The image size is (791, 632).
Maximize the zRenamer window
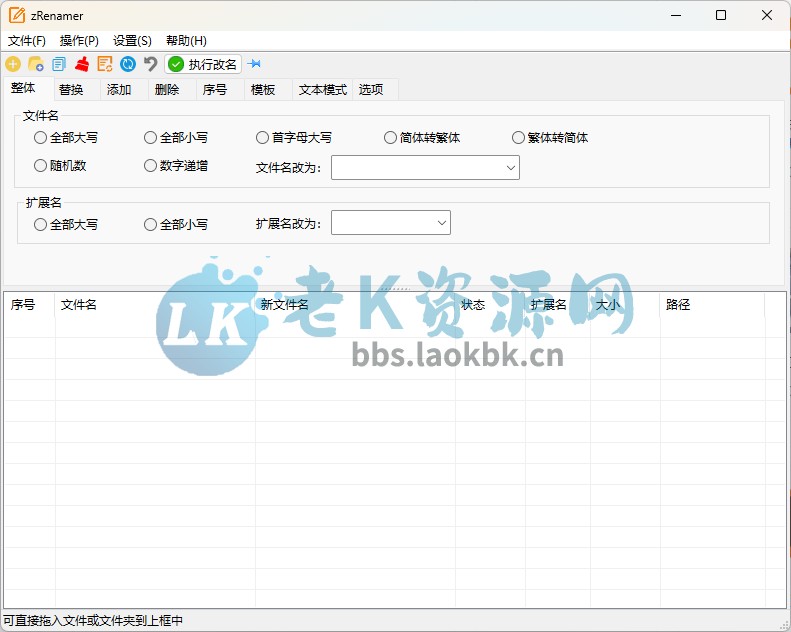[x=721, y=15]
